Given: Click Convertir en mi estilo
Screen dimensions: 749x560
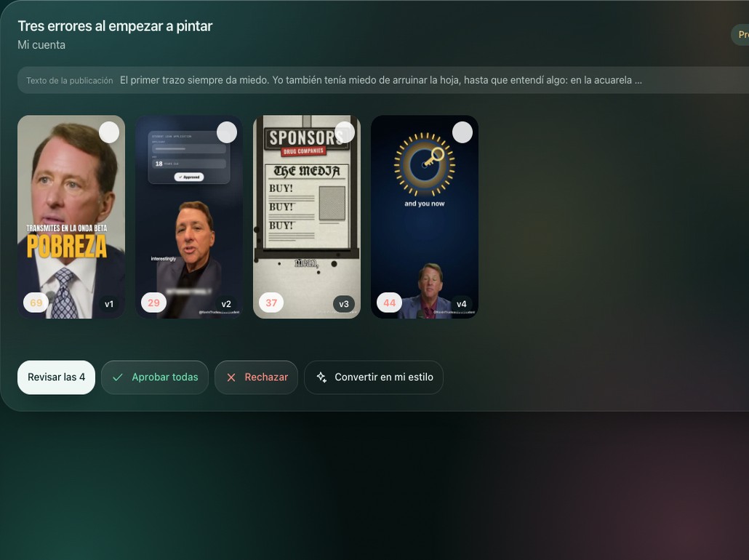Looking at the screenshot, I should (374, 377).
